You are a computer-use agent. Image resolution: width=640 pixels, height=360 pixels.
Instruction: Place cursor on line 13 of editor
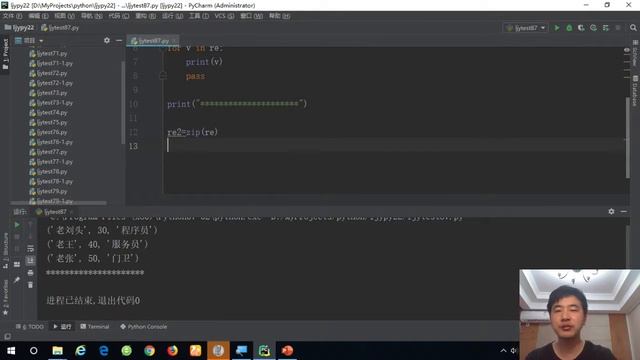click(394, 146)
